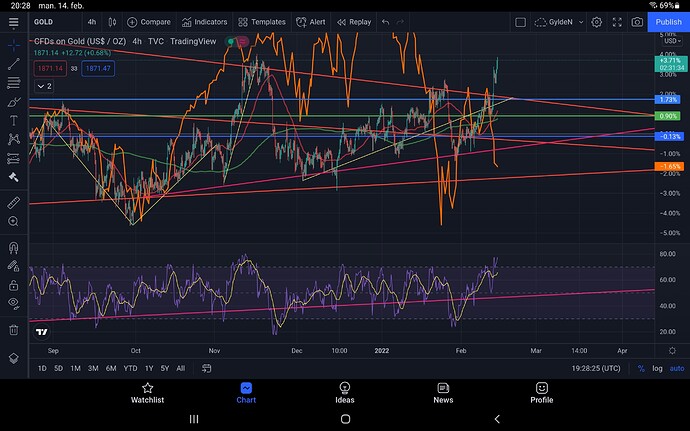Select the 5Y time range
The height and width of the screenshot is (431, 690).
pyautogui.click(x=165, y=368)
